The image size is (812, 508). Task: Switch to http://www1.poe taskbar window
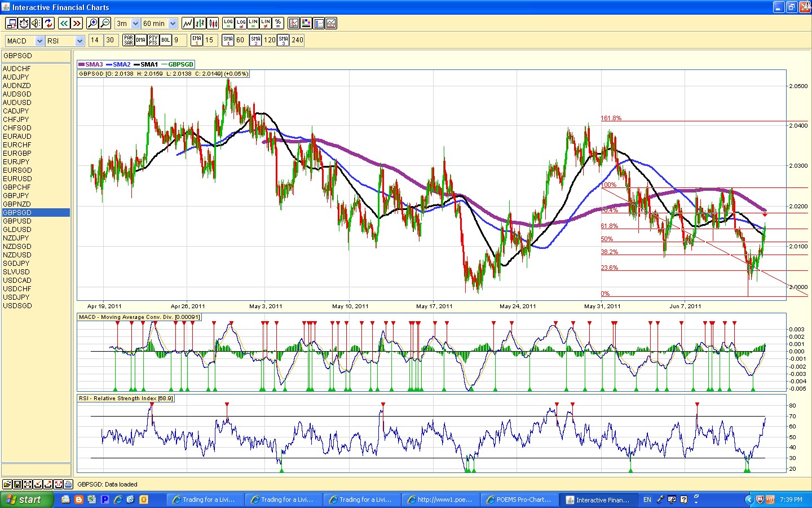(440, 500)
